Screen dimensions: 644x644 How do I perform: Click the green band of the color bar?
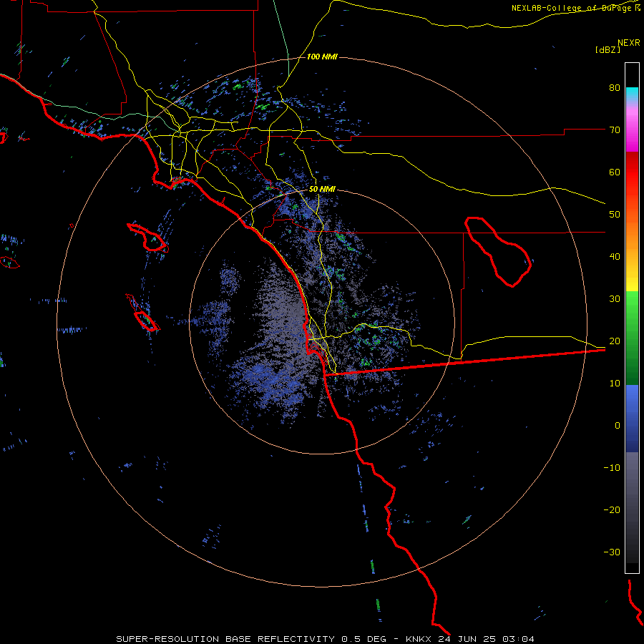click(x=632, y=338)
